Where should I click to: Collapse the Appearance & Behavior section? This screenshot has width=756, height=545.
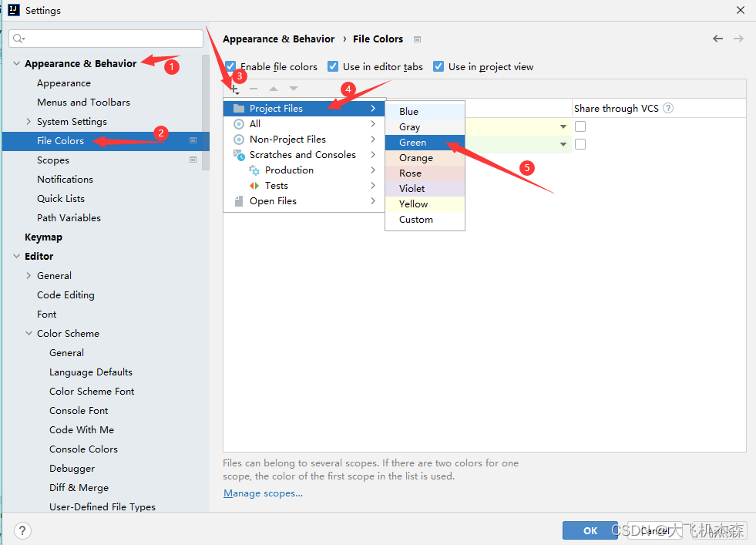17,63
